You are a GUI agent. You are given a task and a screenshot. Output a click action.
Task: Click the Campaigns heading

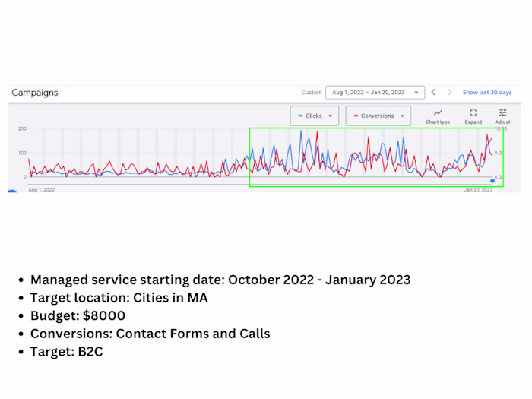[x=35, y=93]
